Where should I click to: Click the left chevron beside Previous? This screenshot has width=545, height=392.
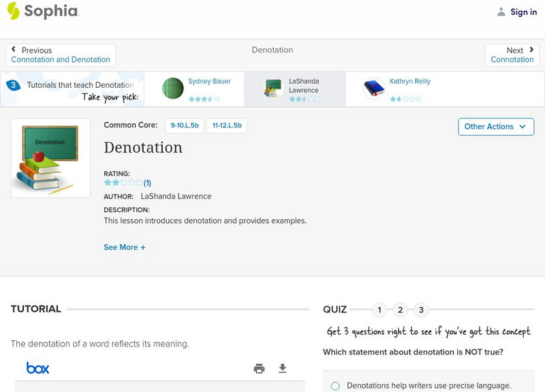pos(14,49)
